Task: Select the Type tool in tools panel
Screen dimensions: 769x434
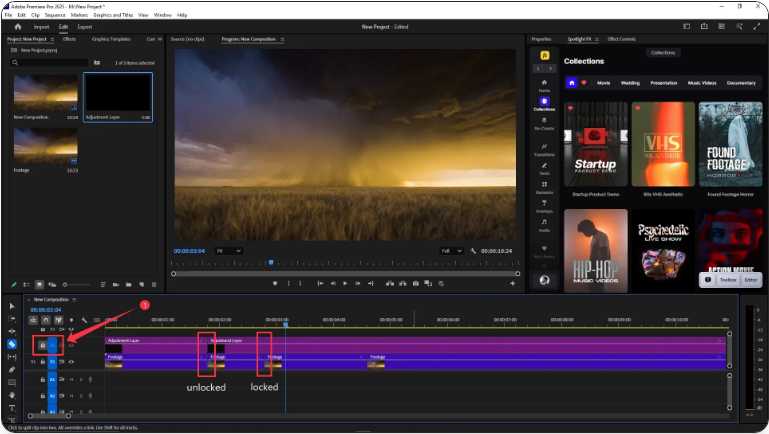Action: tap(12, 408)
